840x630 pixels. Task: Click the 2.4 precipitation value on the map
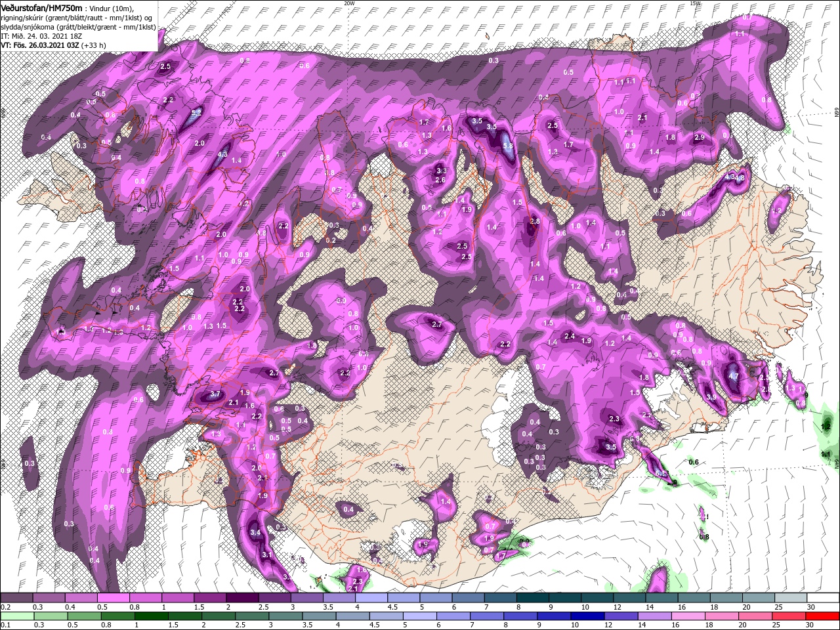tap(570, 337)
